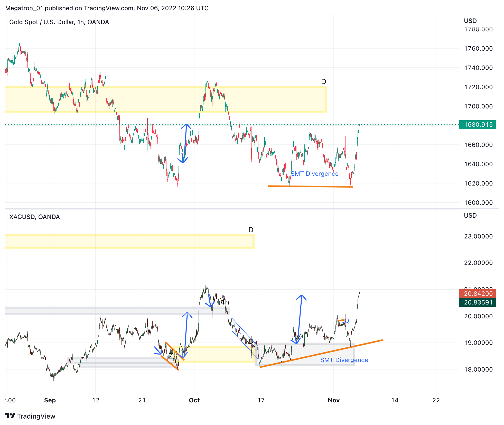Click the 22 date label on time axis

[436, 400]
